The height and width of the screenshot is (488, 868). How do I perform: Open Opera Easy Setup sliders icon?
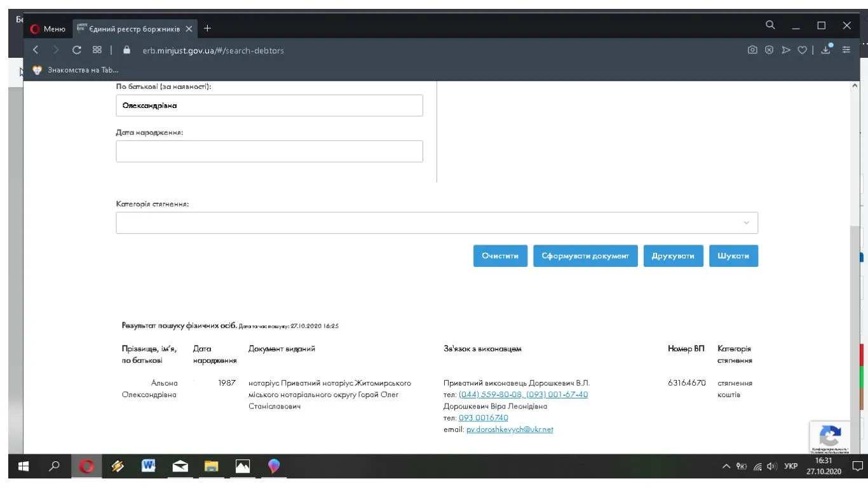(x=846, y=50)
